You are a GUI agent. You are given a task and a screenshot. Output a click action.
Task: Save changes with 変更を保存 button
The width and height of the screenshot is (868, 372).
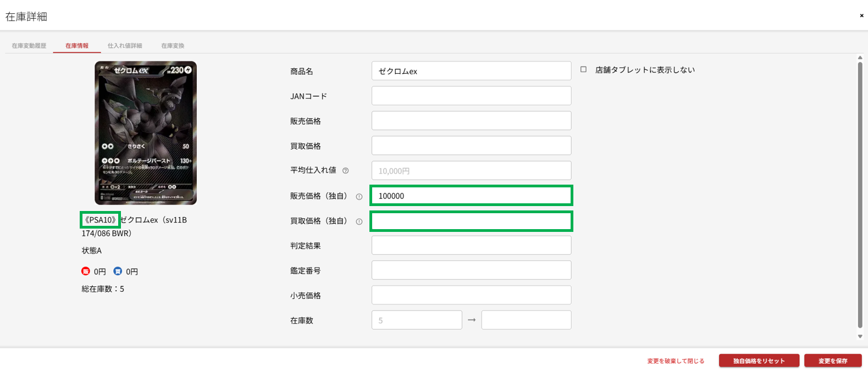click(x=833, y=360)
